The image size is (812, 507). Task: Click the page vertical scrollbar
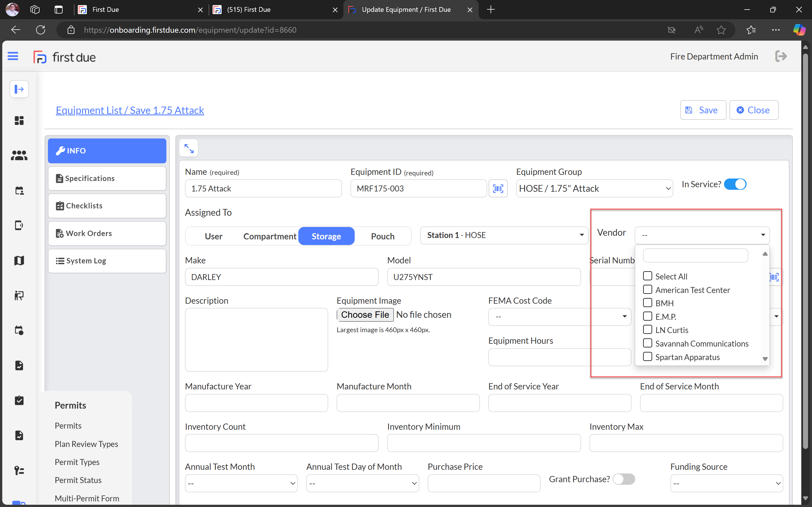pyautogui.click(x=805, y=252)
